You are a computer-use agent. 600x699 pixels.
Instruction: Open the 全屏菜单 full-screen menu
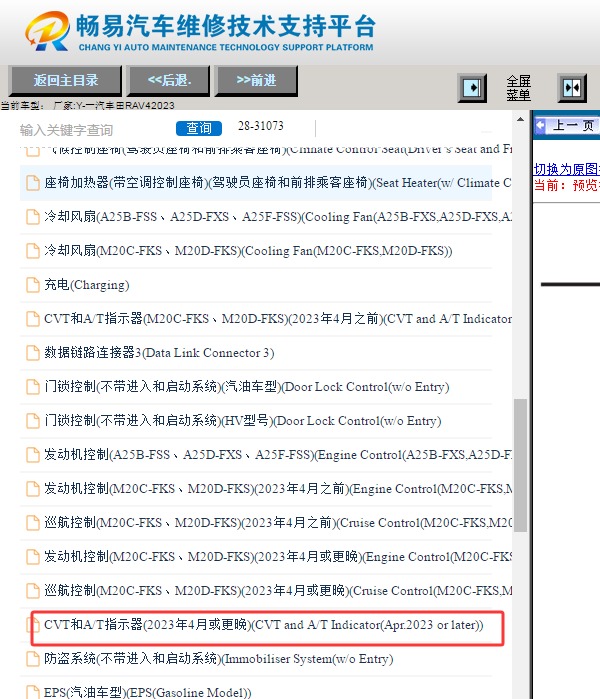click(518, 88)
